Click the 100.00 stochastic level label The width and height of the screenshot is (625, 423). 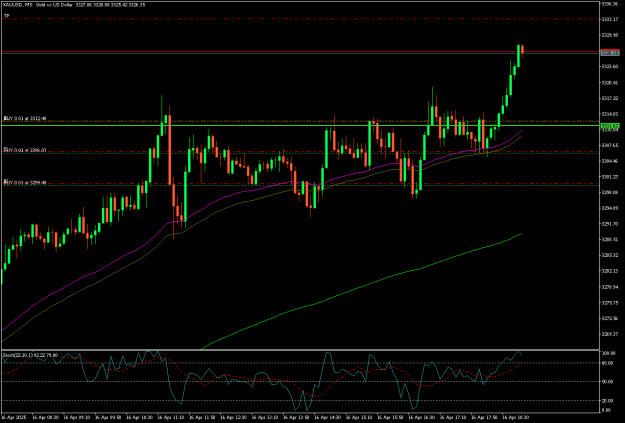pos(608,354)
